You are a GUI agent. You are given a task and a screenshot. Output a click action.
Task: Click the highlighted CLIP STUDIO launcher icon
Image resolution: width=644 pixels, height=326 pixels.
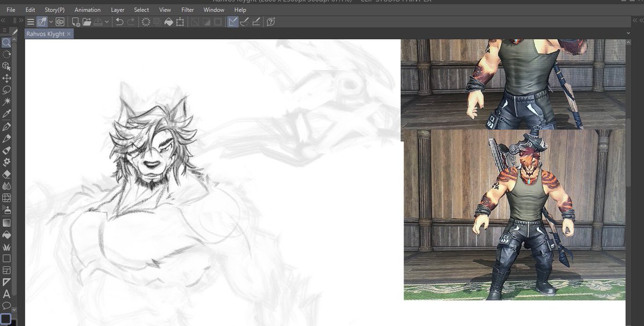point(42,22)
